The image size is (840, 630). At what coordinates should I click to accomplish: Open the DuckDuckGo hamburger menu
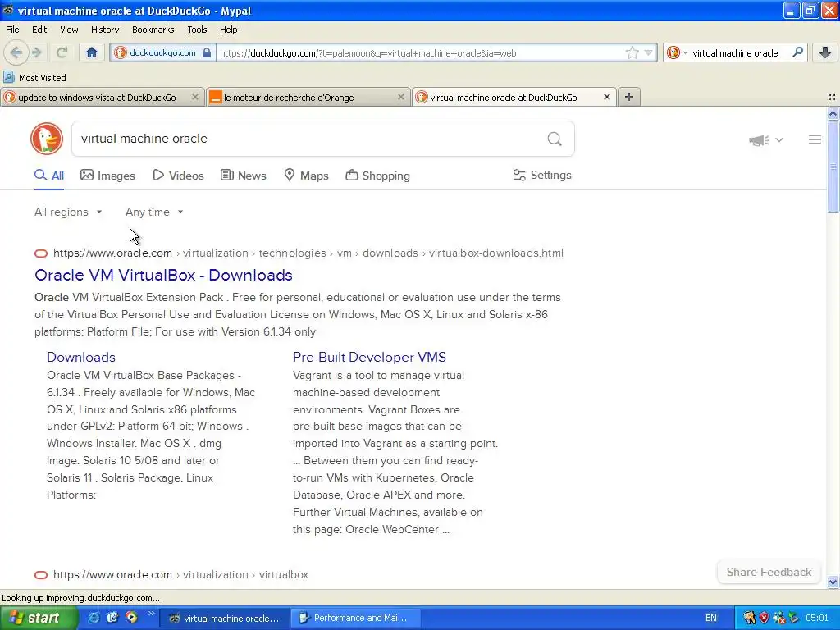(x=815, y=139)
